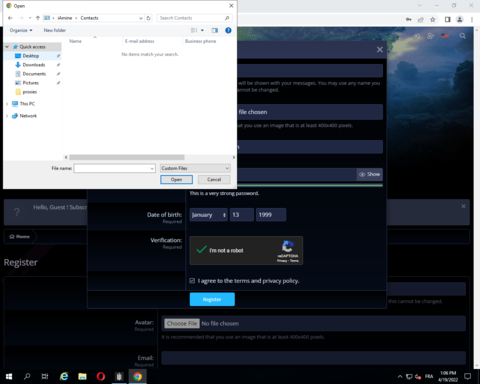This screenshot has width=480, height=384.
Task: Open the language flag selector
Action: [x=445, y=36]
